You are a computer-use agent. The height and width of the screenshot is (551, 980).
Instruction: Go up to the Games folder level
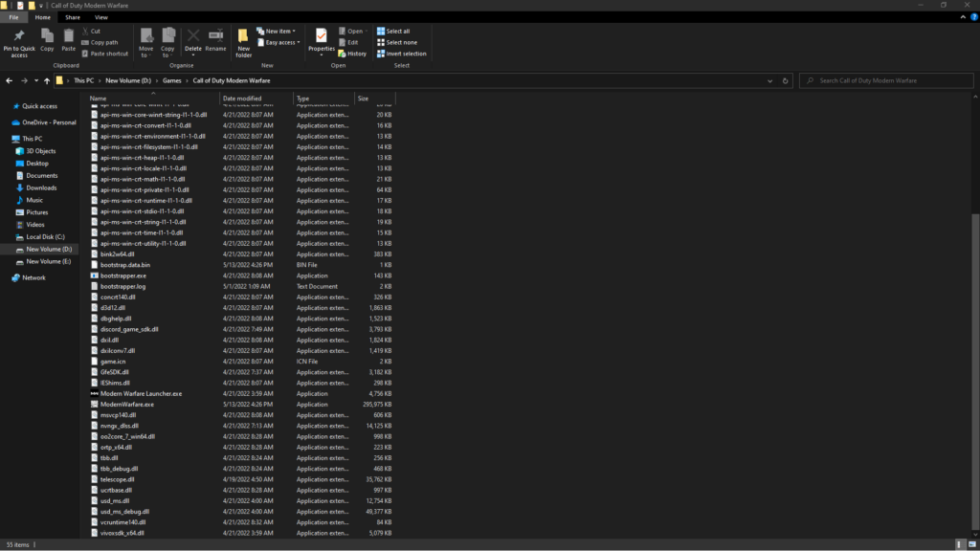47,80
